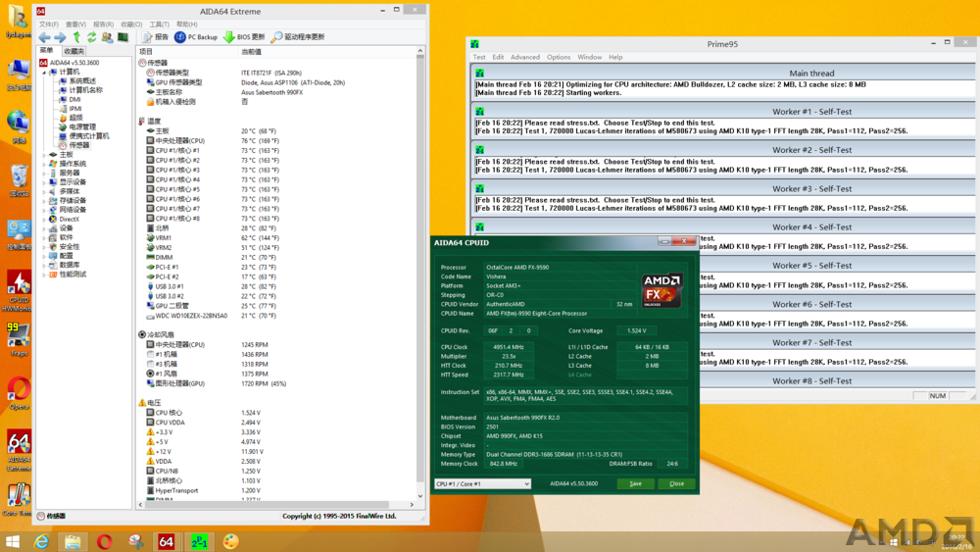This screenshot has height=552, width=980.
Task: Launch PC Backup from the toolbar
Action: click(196, 37)
